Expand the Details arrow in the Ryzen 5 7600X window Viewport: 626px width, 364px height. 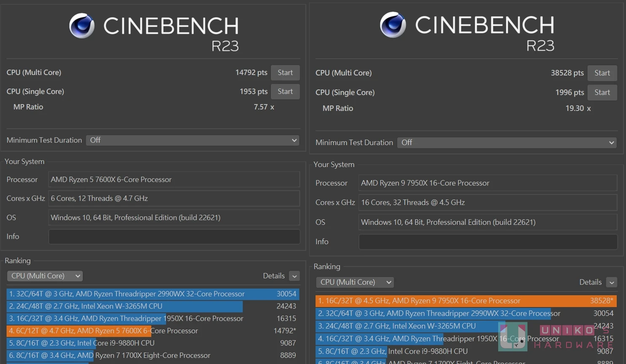tap(294, 276)
